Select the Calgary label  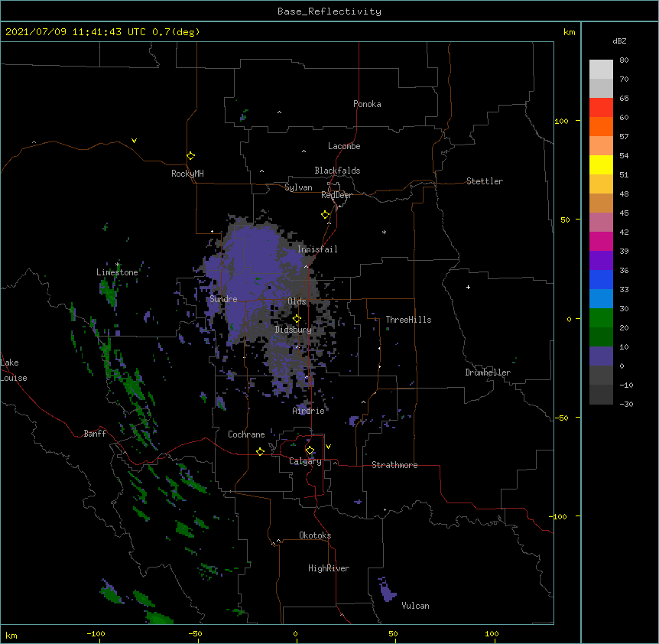(306, 461)
